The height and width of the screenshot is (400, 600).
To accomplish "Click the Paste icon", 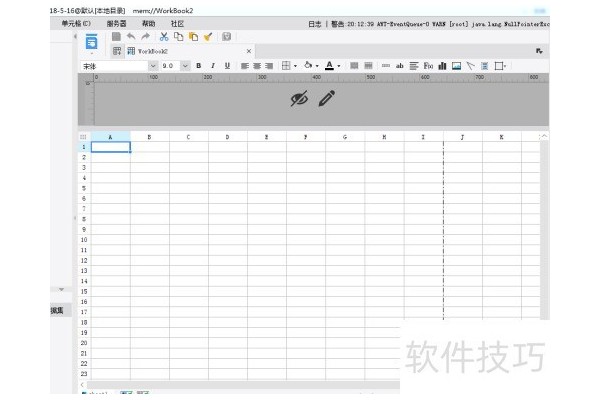I will (193, 37).
